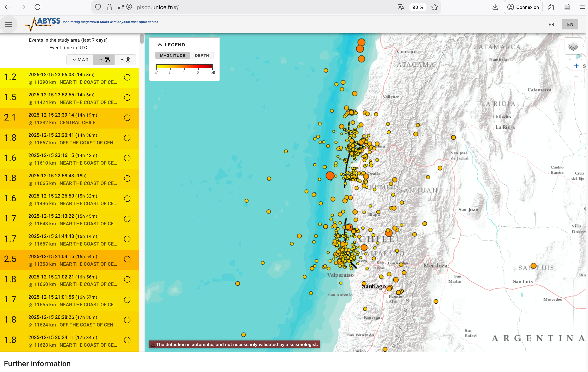Select the MAGNITUDE legend tab
This screenshot has width=588, height=372.
point(172,55)
